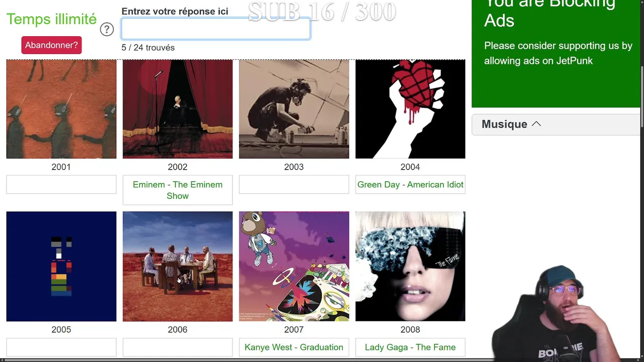Collapse the Musique section chevron
This screenshot has height=362, width=644.
tap(536, 124)
